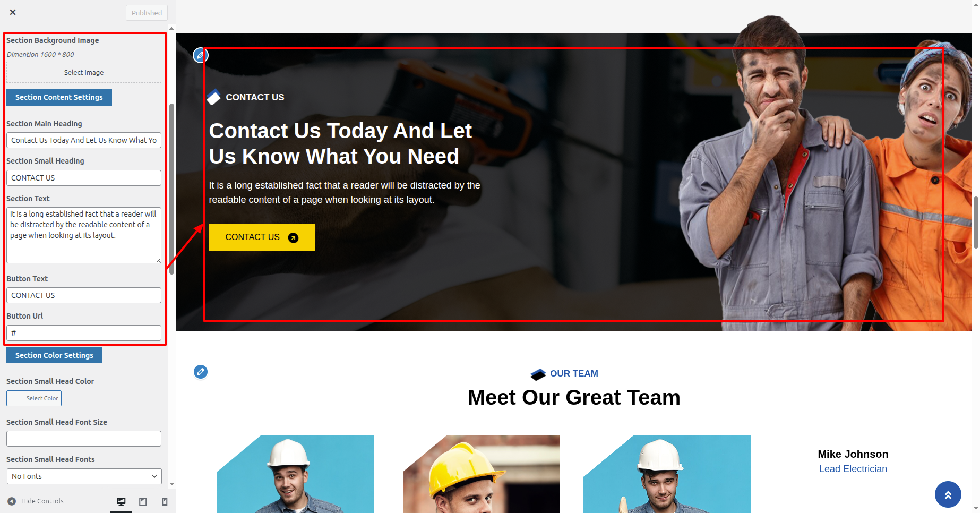Switch to mobile preview icon

(165, 501)
